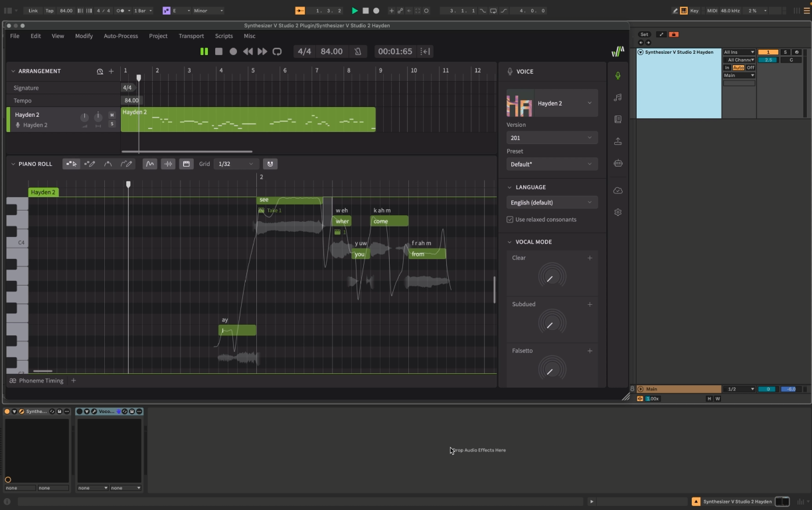Solo the Hayden 2 track
The image size is (812, 510).
[112, 124]
